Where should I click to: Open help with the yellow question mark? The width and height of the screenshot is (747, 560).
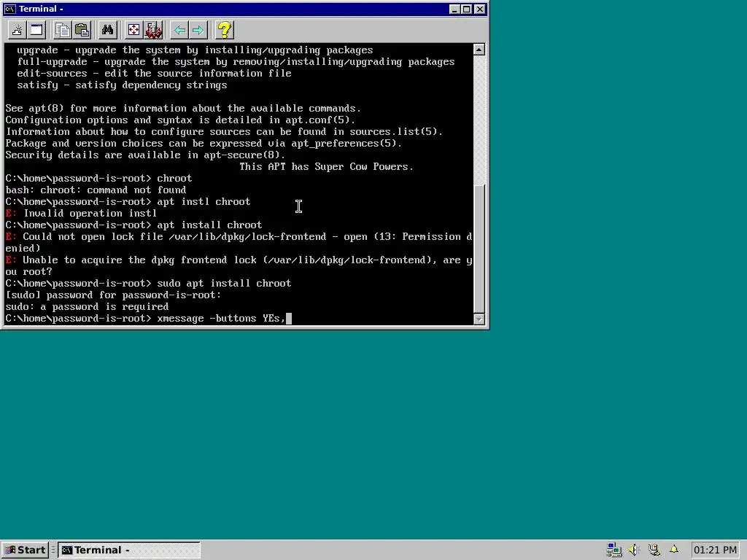click(x=225, y=31)
